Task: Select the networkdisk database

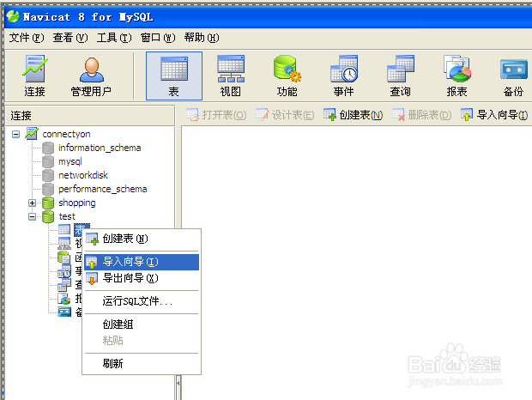Action: coord(83,175)
